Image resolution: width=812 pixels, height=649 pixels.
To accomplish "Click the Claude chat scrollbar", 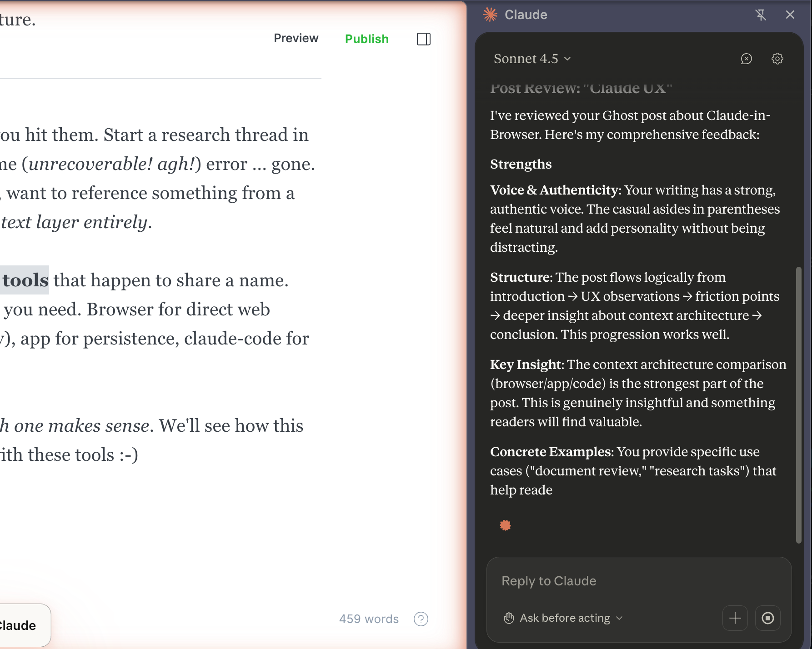I will tap(798, 404).
